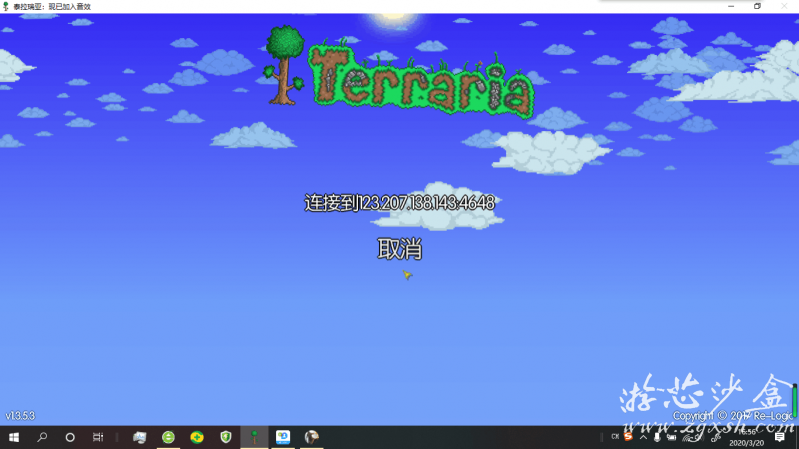Image resolution: width=799 pixels, height=449 pixels.
Task: Open the green shield security app
Action: [x=226, y=437]
